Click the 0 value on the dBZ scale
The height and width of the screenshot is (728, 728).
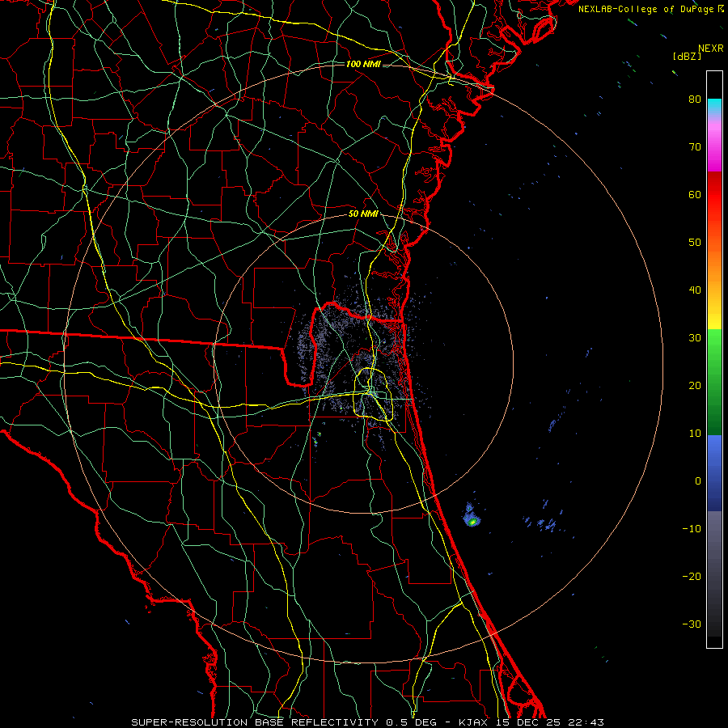pos(698,481)
